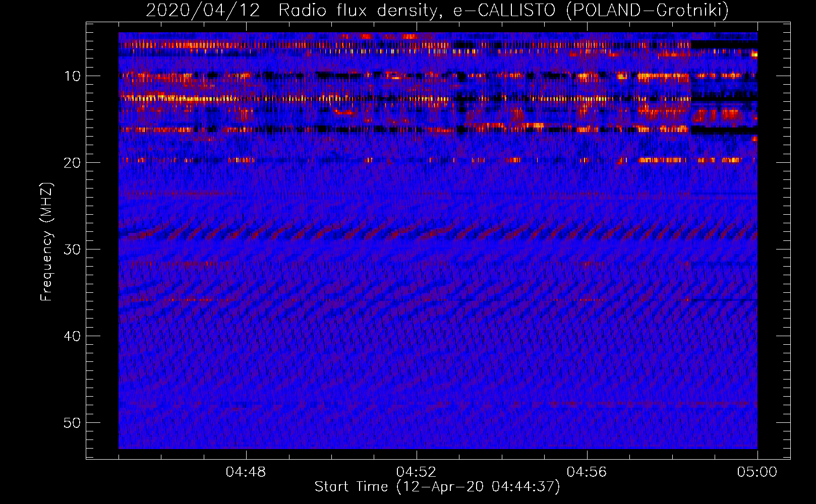
Task: Click the '05:00' time axis label
Action: [757, 472]
